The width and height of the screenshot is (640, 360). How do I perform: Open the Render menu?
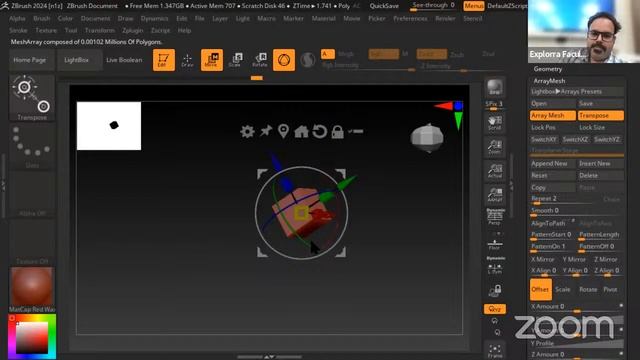pos(445,18)
